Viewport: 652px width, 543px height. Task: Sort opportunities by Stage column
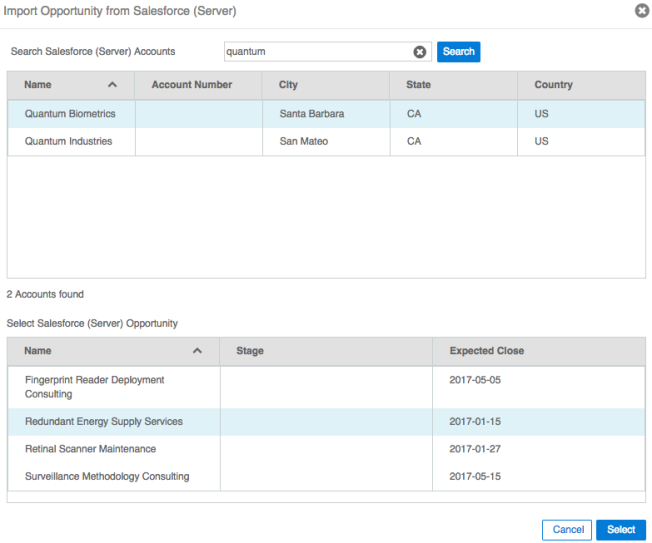point(250,351)
